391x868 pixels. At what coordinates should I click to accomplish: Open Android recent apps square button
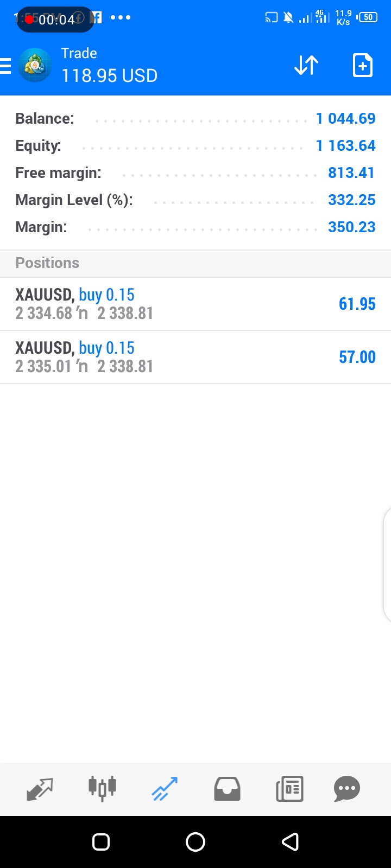tap(101, 842)
